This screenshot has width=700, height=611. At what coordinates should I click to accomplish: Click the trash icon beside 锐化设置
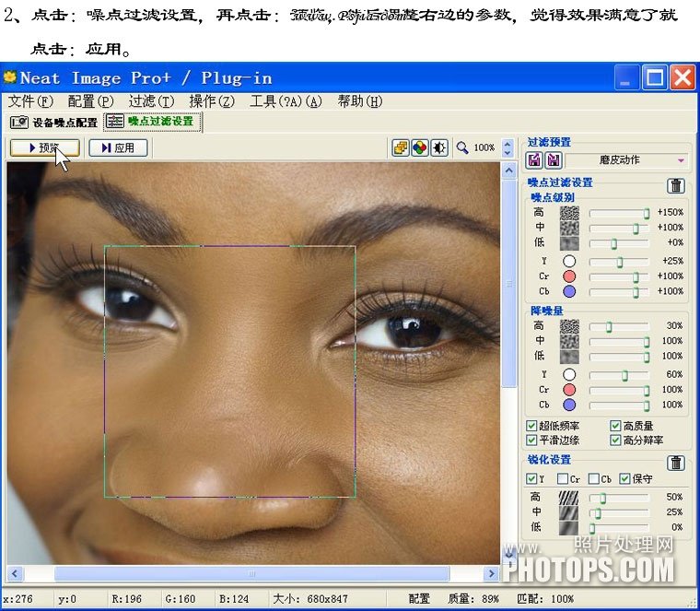point(676,464)
